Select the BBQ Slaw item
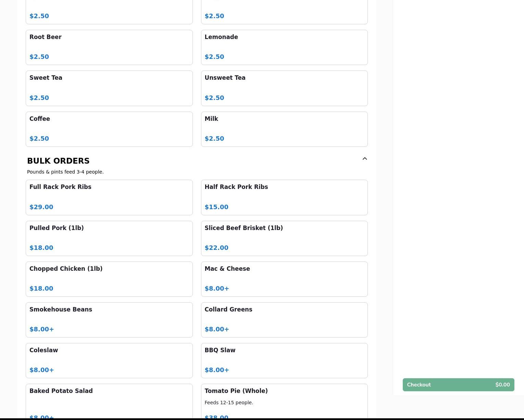 point(284,360)
